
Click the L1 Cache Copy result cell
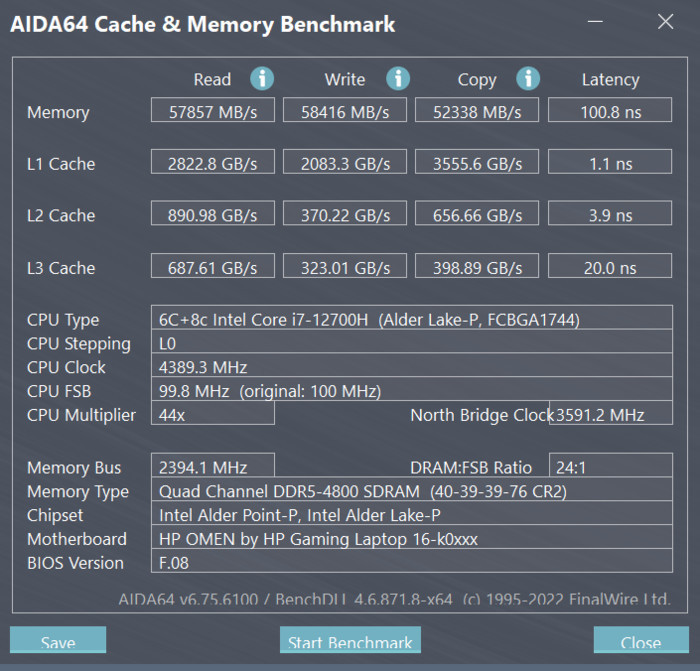[x=477, y=162]
